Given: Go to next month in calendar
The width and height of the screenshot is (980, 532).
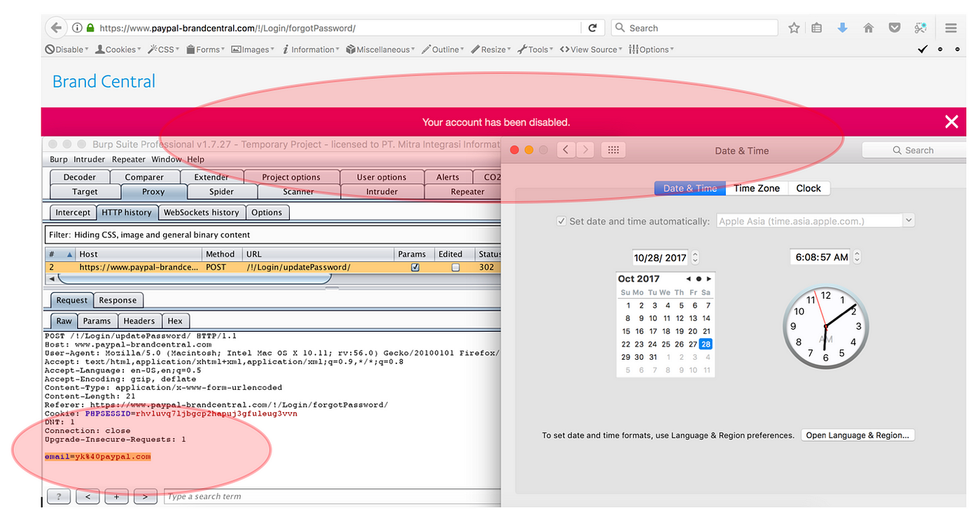Looking at the screenshot, I should click(x=708, y=279).
